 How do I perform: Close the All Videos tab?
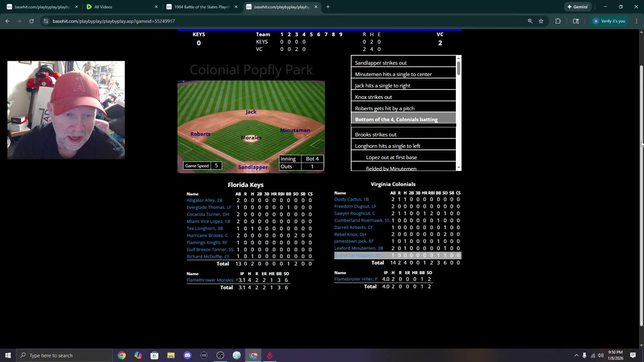(x=156, y=7)
